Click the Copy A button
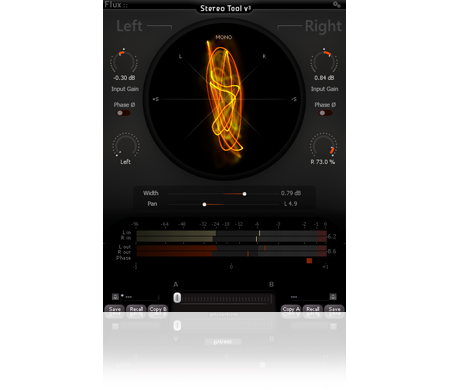This screenshot has height=390, width=455. coord(291,309)
